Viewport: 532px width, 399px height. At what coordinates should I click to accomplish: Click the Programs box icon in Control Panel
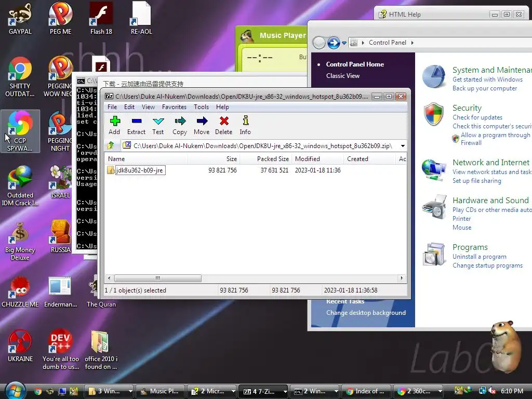tap(434, 254)
